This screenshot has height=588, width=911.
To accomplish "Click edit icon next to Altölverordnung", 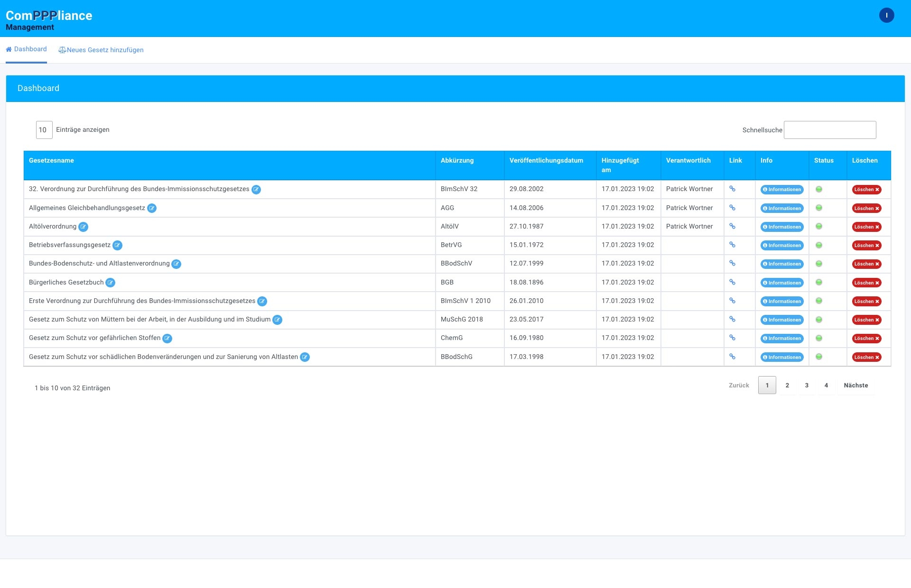I will pos(83,227).
